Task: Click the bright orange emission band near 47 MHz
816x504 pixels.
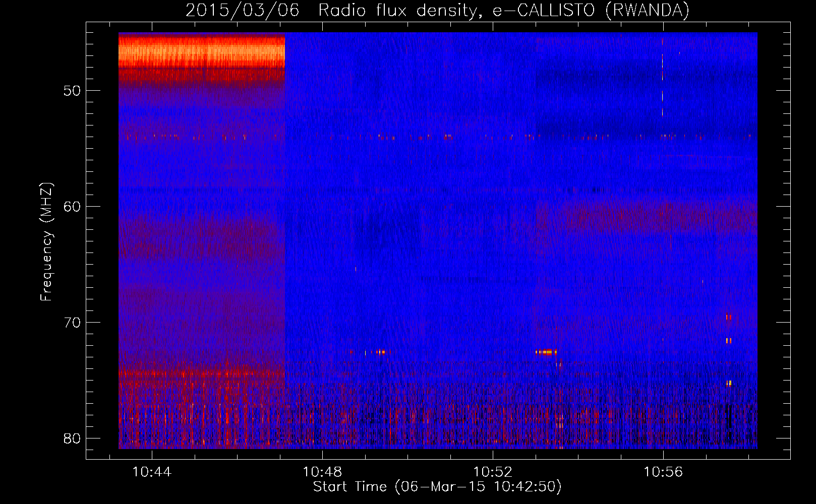Action: coord(202,52)
